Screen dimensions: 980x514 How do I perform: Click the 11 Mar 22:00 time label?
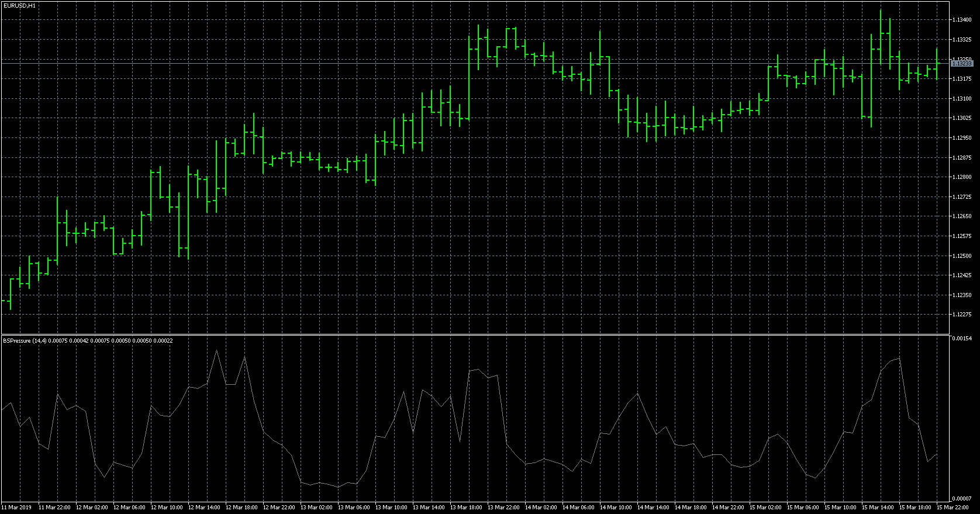tap(54, 508)
